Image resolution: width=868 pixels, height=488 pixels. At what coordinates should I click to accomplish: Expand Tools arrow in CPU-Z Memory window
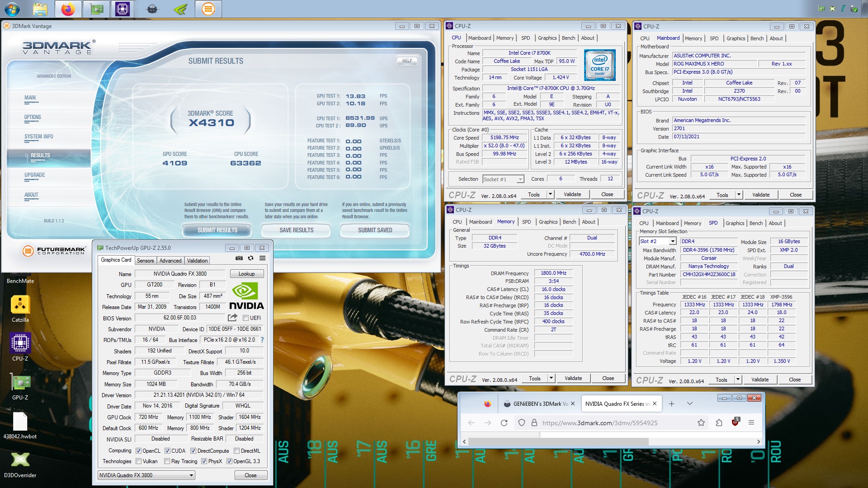click(x=551, y=378)
